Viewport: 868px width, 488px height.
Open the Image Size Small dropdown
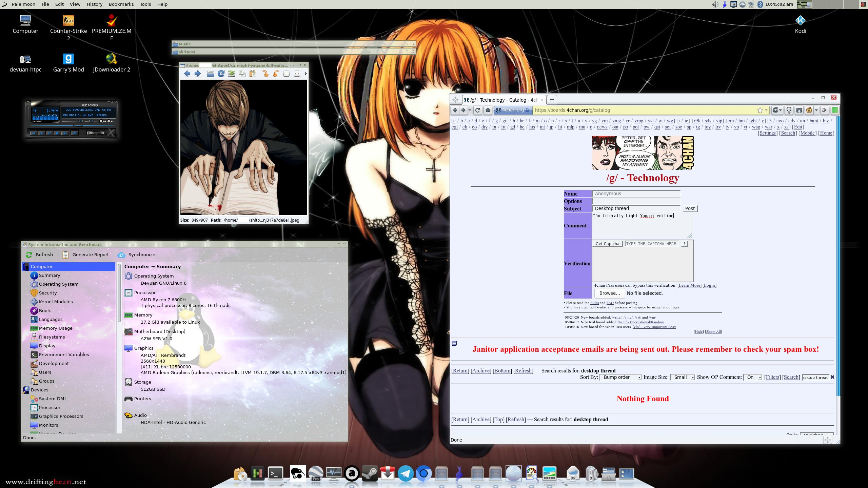(x=683, y=377)
